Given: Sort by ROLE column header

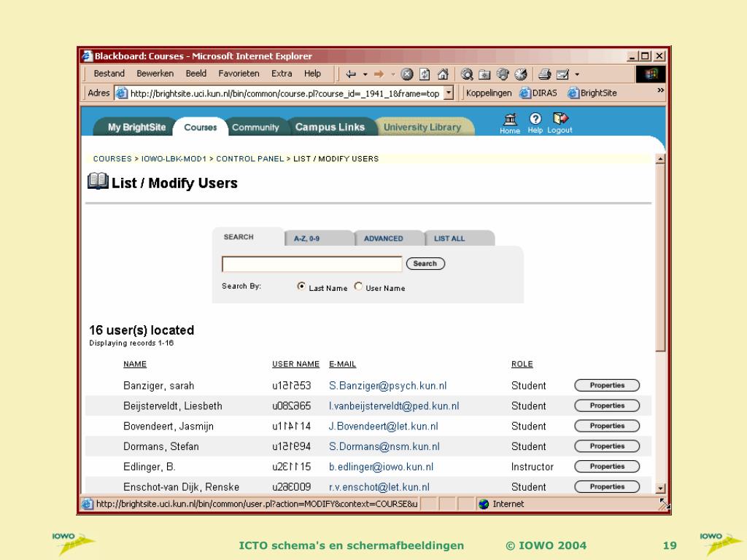Looking at the screenshot, I should (522, 364).
